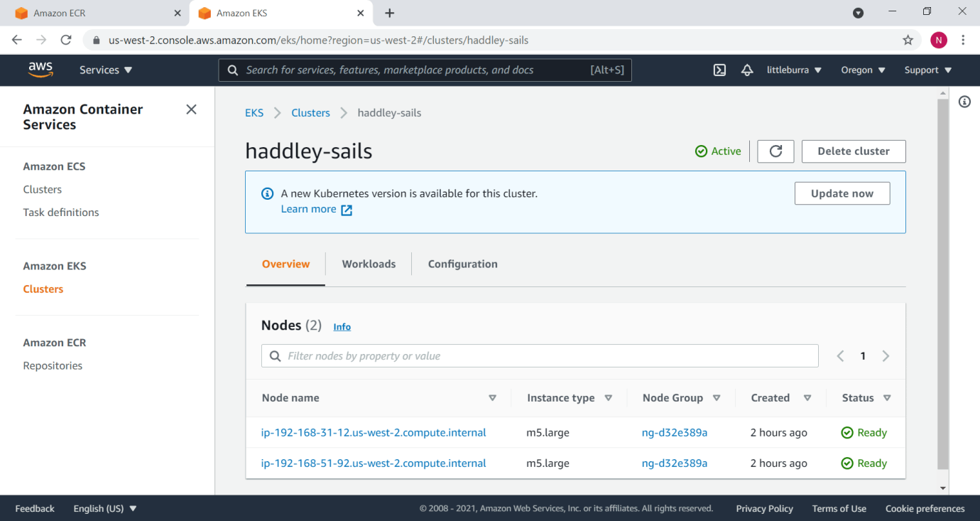Bookmark this page with the star
The height and width of the screenshot is (521, 980).
click(908, 41)
